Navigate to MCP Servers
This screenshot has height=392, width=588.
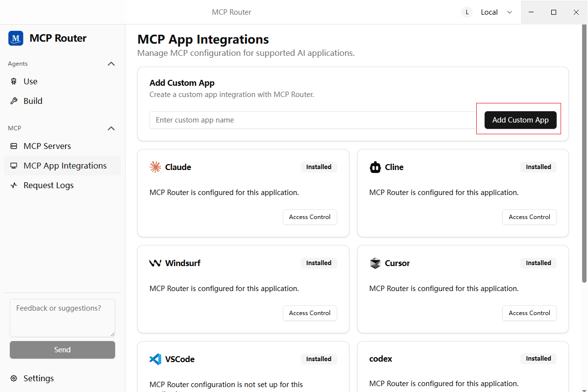[x=47, y=146]
